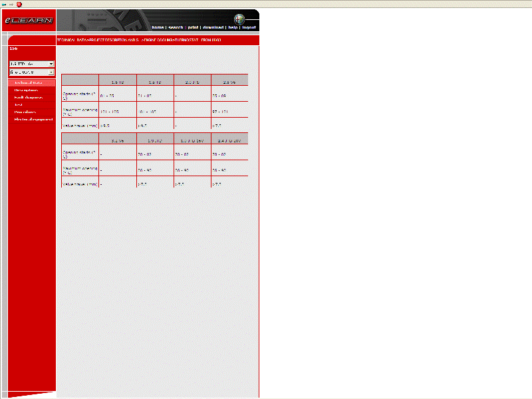Open the download link
Screen dimensions: 532x399
pos(213,28)
